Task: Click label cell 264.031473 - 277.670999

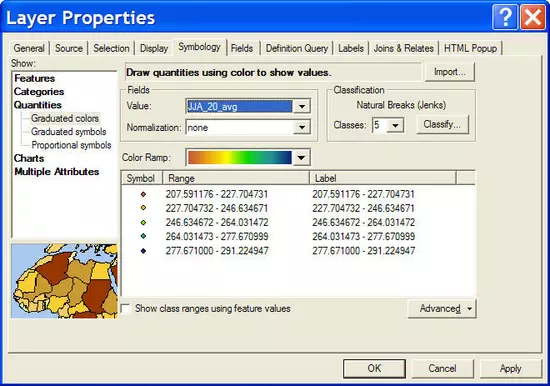Action: (363, 236)
